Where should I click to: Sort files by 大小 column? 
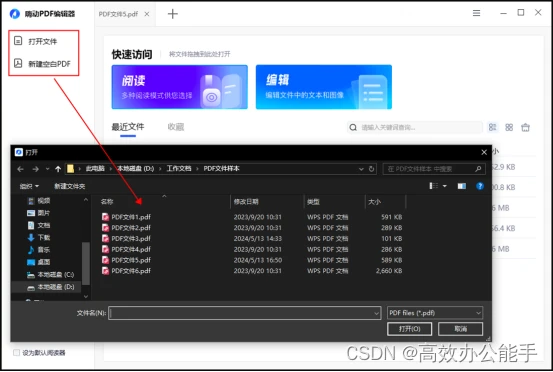(x=374, y=202)
